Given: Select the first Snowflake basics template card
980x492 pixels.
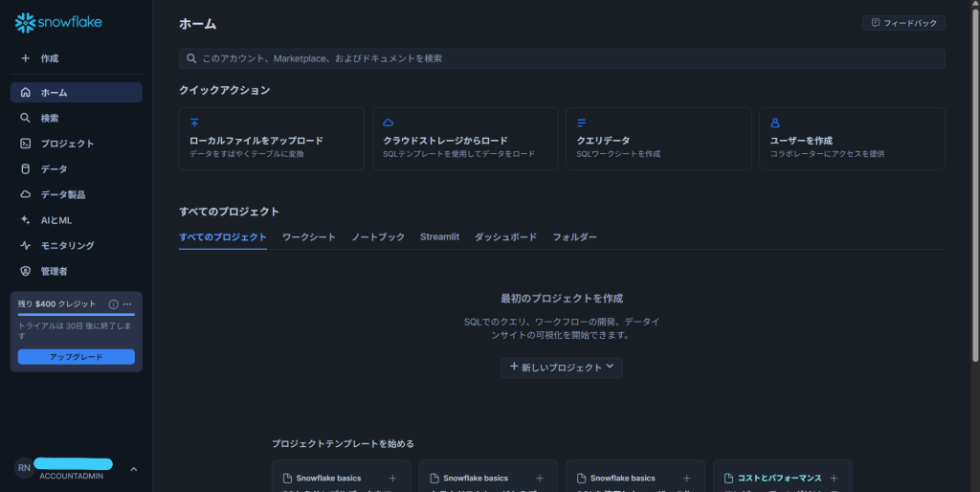Looking at the screenshot, I should pyautogui.click(x=342, y=477).
